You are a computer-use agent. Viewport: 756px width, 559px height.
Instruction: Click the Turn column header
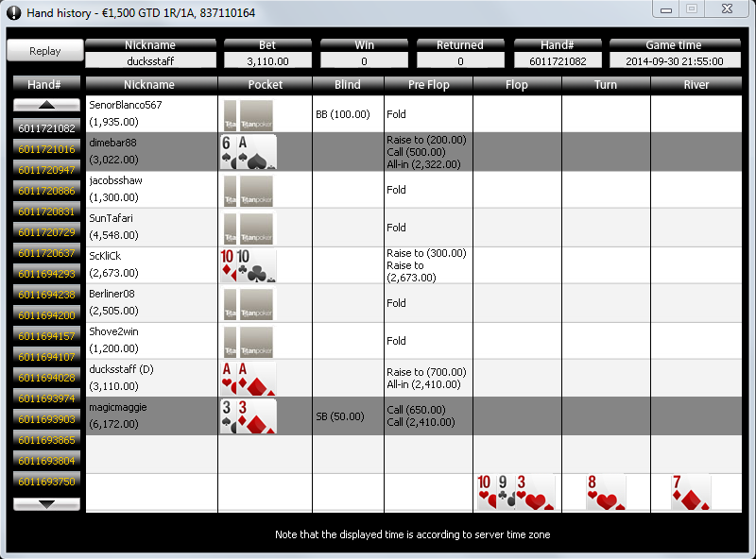tap(606, 84)
